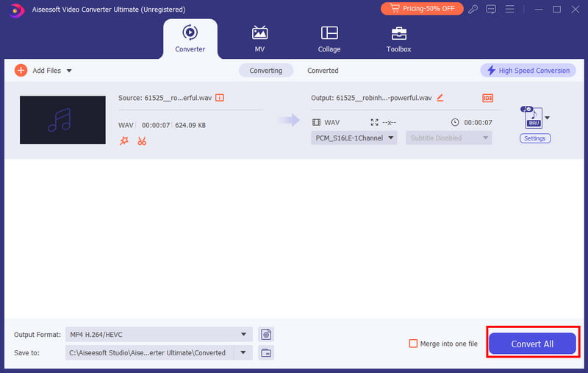Switch to the MV tab
The image size is (588, 373).
pos(259,39)
